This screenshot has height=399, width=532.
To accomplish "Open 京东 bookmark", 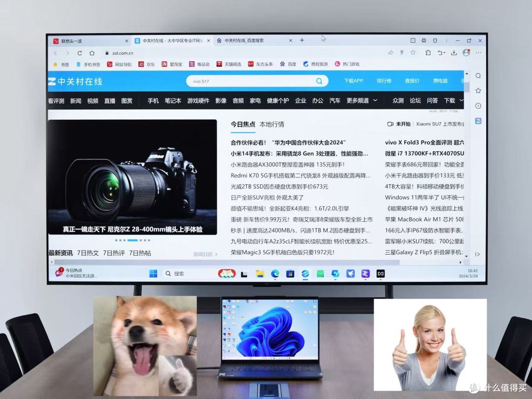I will pyautogui.click(x=147, y=64).
